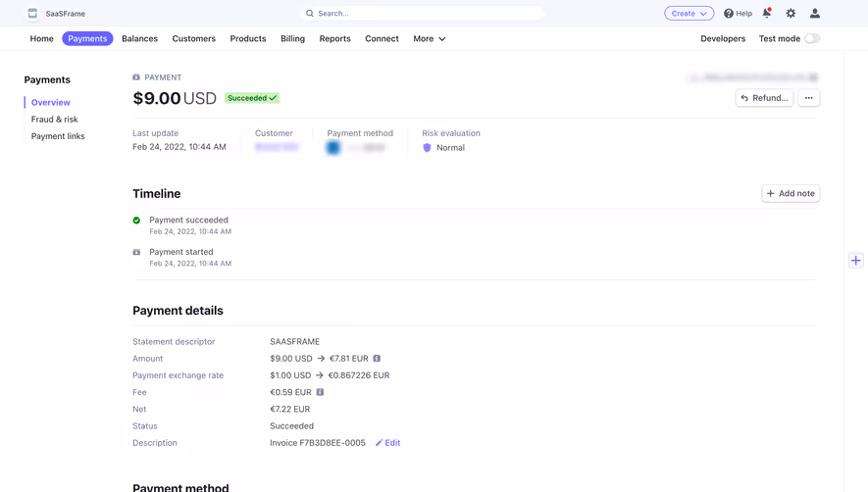Open Payment links section

(58, 136)
